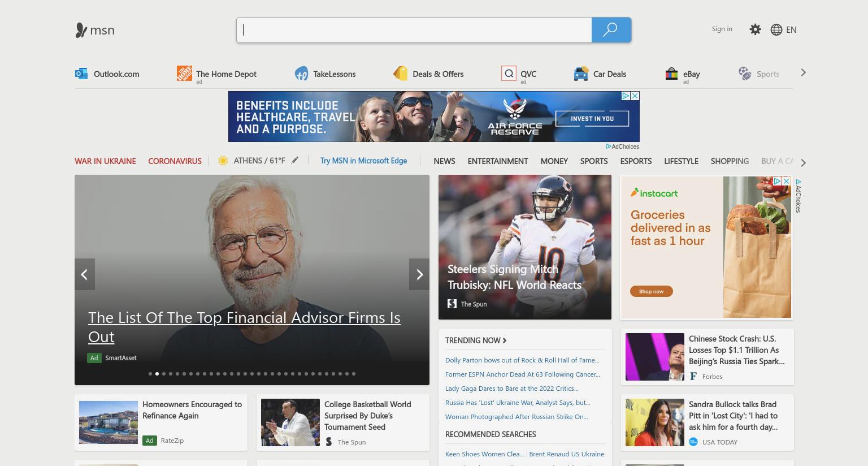Open Outlook.com icon shortcut
This screenshot has width=868, height=466.
pyautogui.click(x=81, y=74)
